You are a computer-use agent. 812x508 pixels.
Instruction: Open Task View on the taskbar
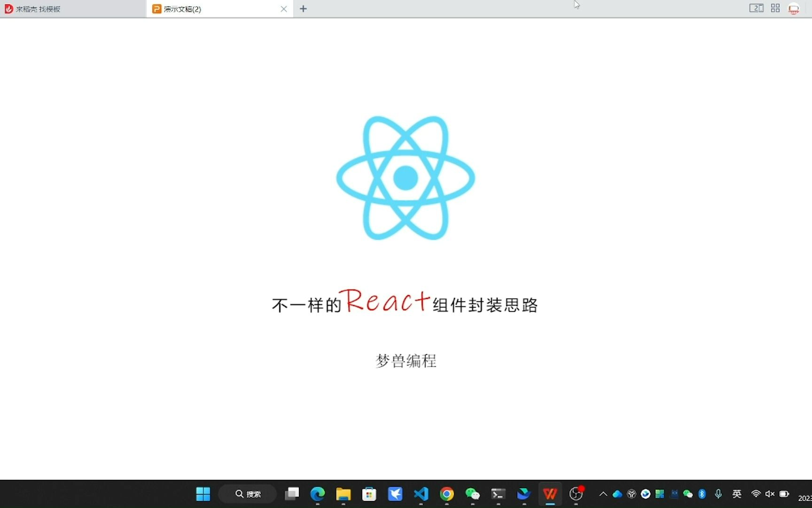point(292,494)
